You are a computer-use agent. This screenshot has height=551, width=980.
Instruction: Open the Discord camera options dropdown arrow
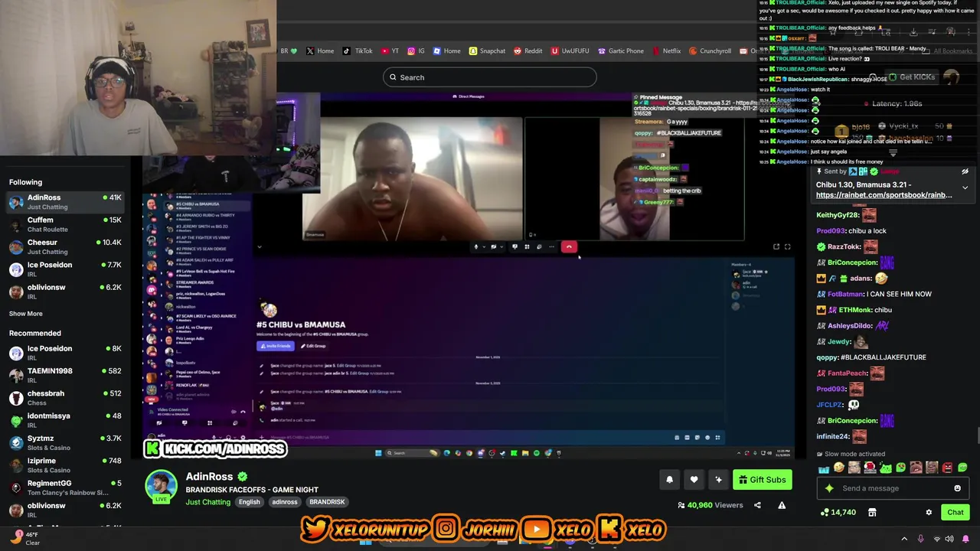(x=501, y=246)
